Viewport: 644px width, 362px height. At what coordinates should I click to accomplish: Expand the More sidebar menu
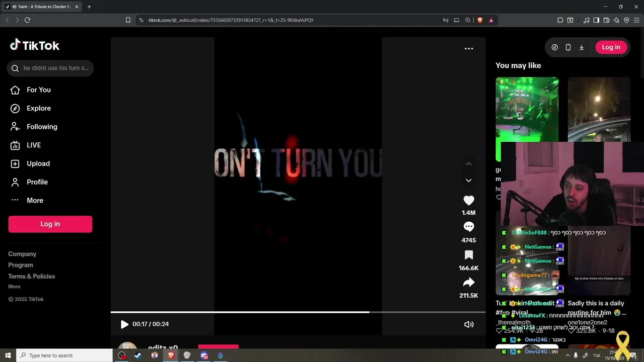(27, 200)
